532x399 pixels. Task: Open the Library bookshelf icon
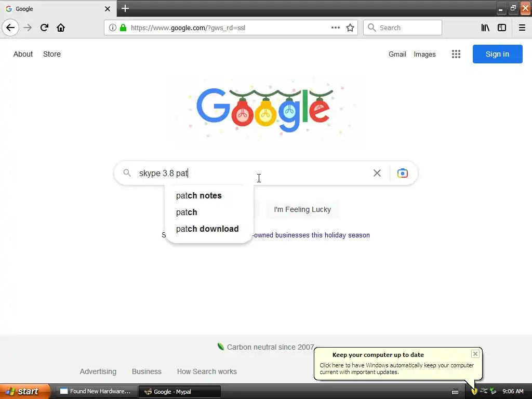[485, 28]
